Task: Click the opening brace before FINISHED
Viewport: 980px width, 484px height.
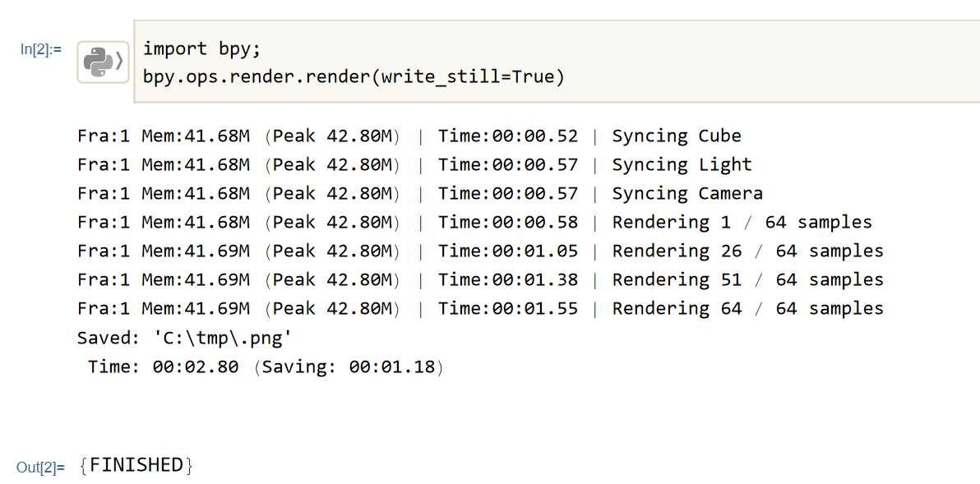Action: (83, 466)
